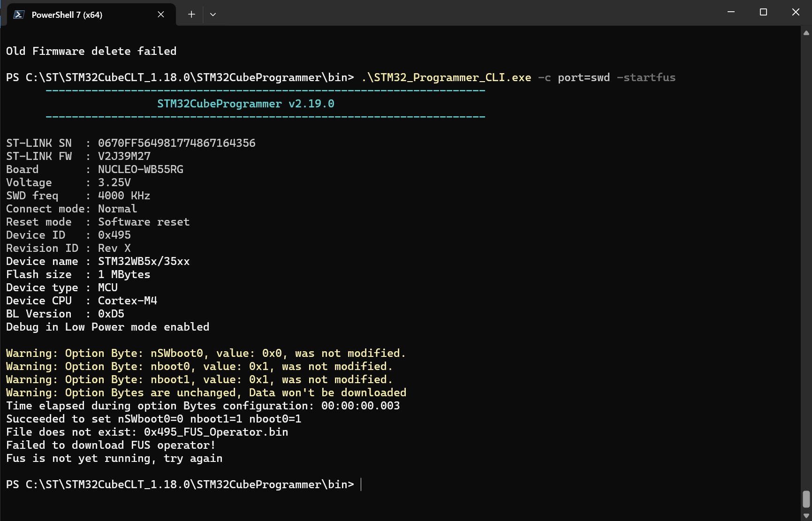Image resolution: width=812 pixels, height=521 pixels.
Task: Close the PowerShell 7 (x64) tab
Action: click(x=161, y=15)
